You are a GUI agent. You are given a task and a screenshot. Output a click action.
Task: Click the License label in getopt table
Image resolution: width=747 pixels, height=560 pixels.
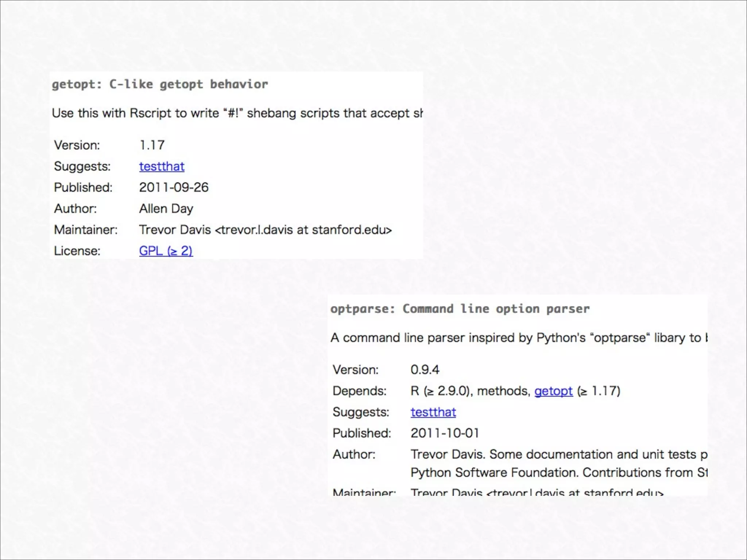point(77,251)
